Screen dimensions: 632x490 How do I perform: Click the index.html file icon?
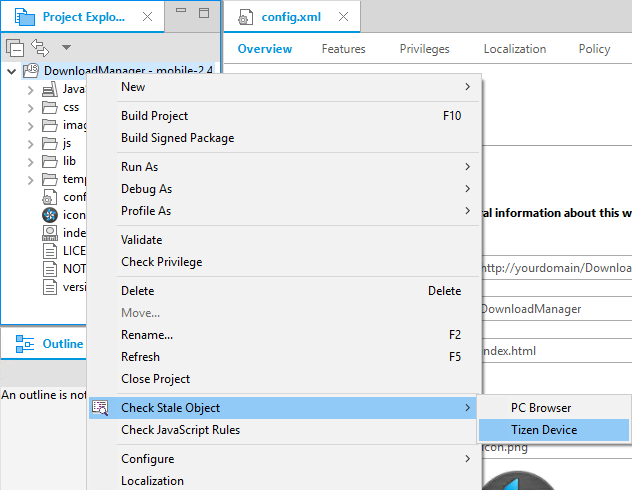pyautogui.click(x=49, y=233)
